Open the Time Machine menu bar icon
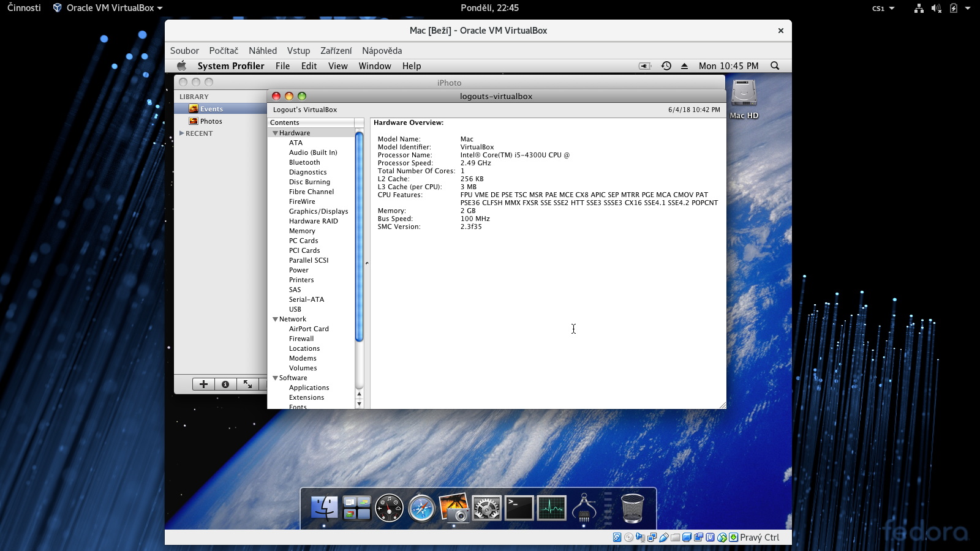The height and width of the screenshot is (551, 980). 666,66
